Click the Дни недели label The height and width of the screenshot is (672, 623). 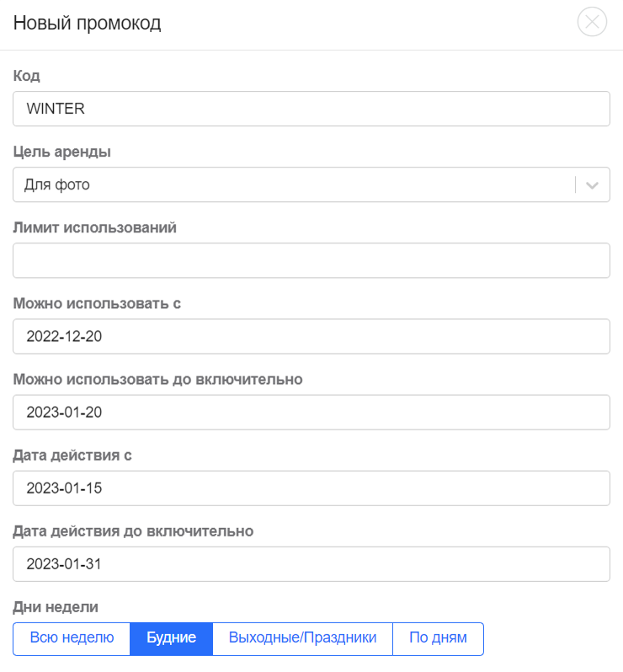tap(56, 607)
